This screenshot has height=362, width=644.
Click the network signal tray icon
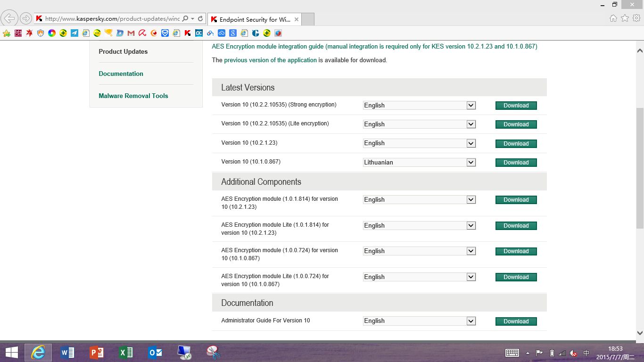tap(562, 353)
